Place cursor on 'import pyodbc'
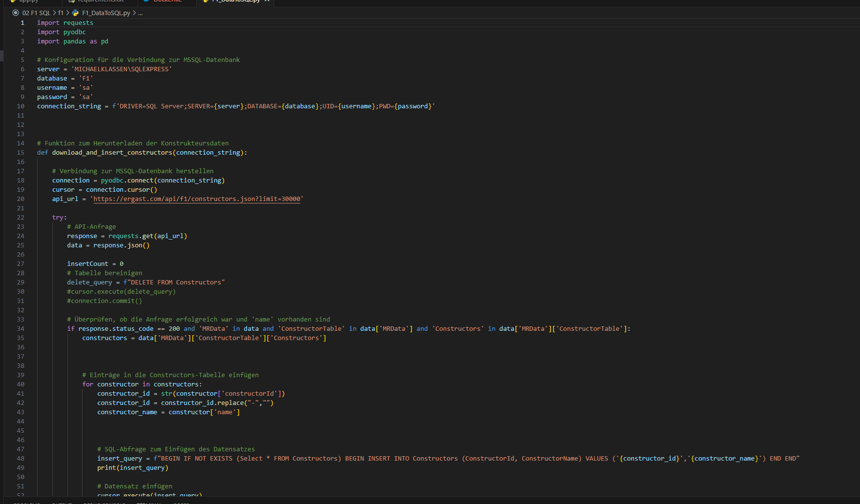Screen dimensions: 860x504 click(x=61, y=32)
